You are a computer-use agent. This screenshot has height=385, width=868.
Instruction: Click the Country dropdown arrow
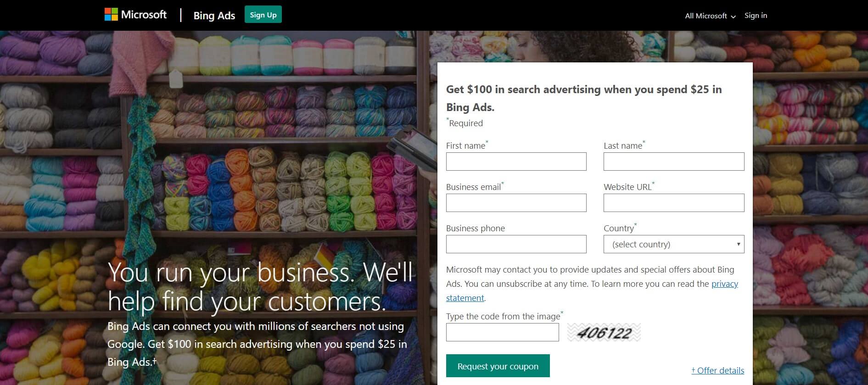point(738,244)
